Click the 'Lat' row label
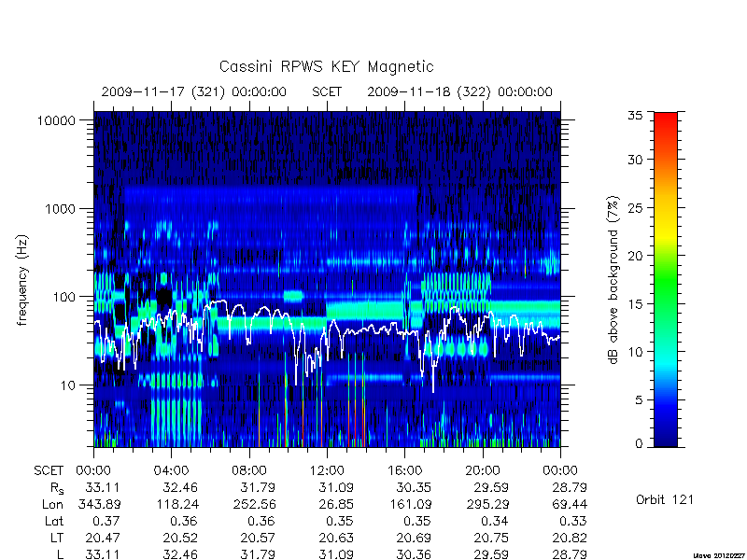The image size is (747, 560). pos(54,521)
